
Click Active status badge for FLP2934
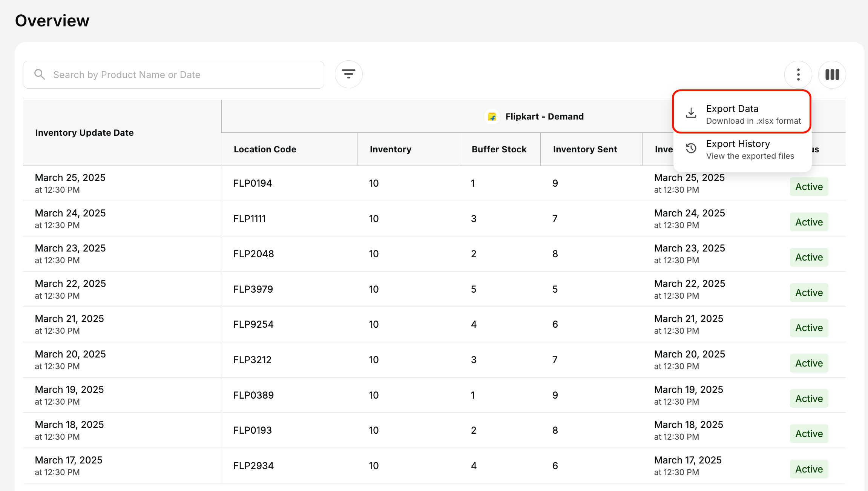[x=809, y=469]
